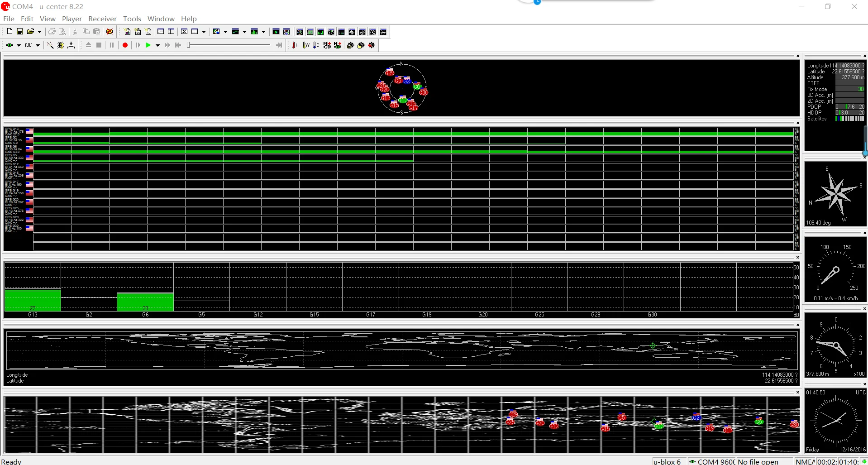
Task: Open the Player menu
Action: click(x=72, y=19)
